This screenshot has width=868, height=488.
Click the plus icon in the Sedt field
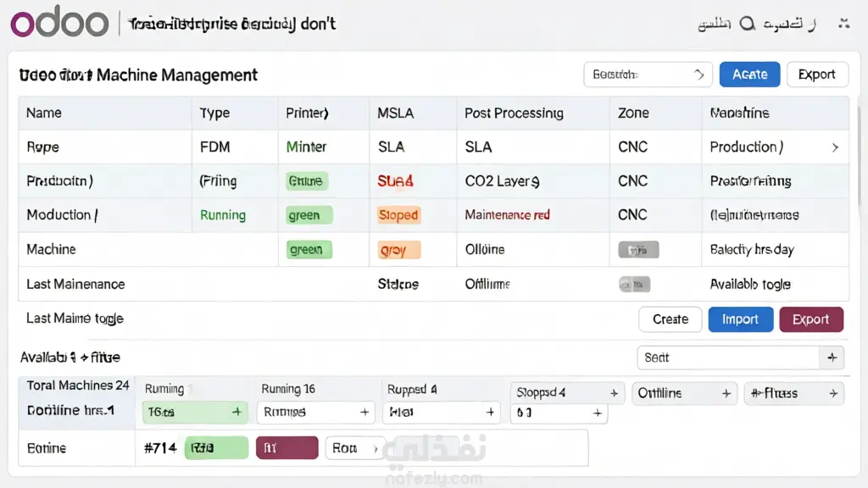point(832,358)
